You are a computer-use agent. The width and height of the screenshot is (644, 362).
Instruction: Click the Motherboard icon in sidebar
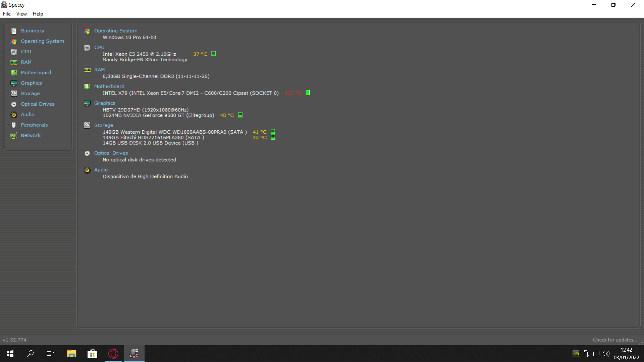click(x=14, y=73)
